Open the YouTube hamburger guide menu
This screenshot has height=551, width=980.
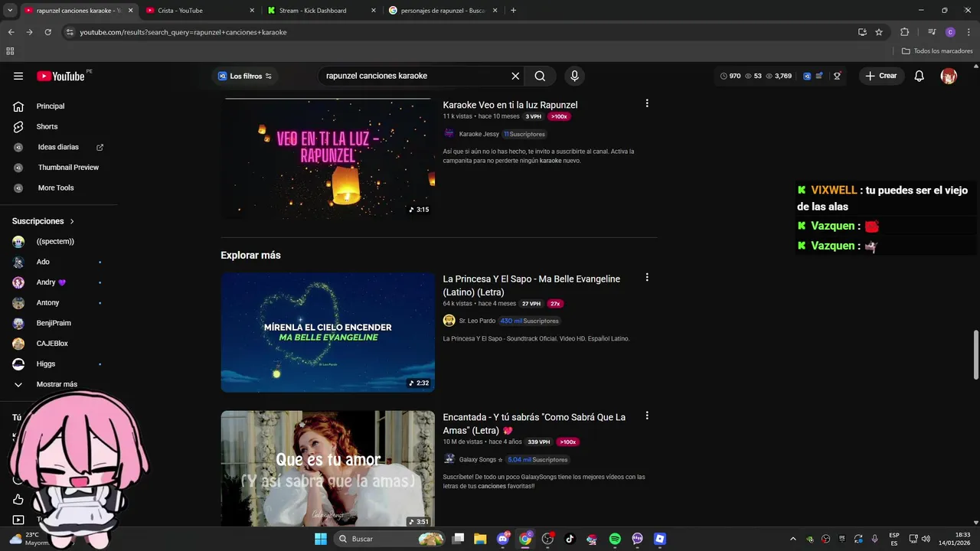pos(18,76)
